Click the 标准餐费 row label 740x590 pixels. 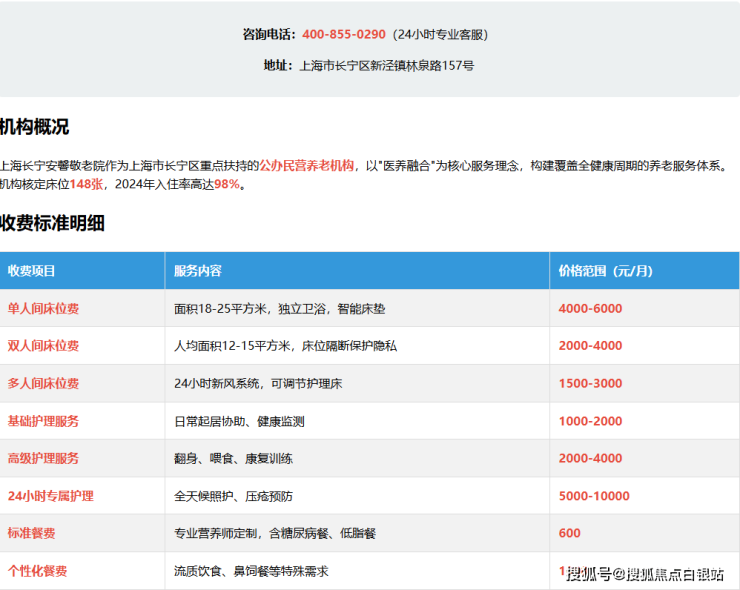tap(31, 533)
